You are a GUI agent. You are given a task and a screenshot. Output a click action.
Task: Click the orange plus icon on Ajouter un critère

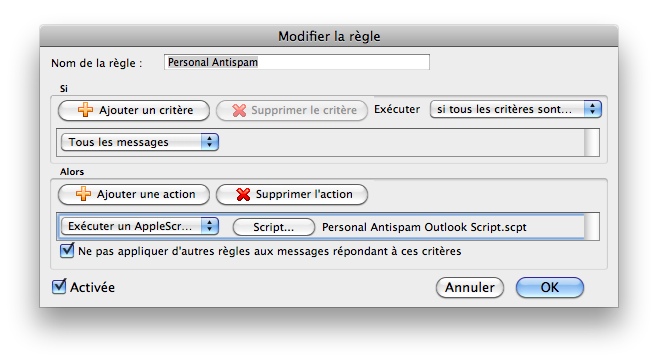(x=85, y=110)
